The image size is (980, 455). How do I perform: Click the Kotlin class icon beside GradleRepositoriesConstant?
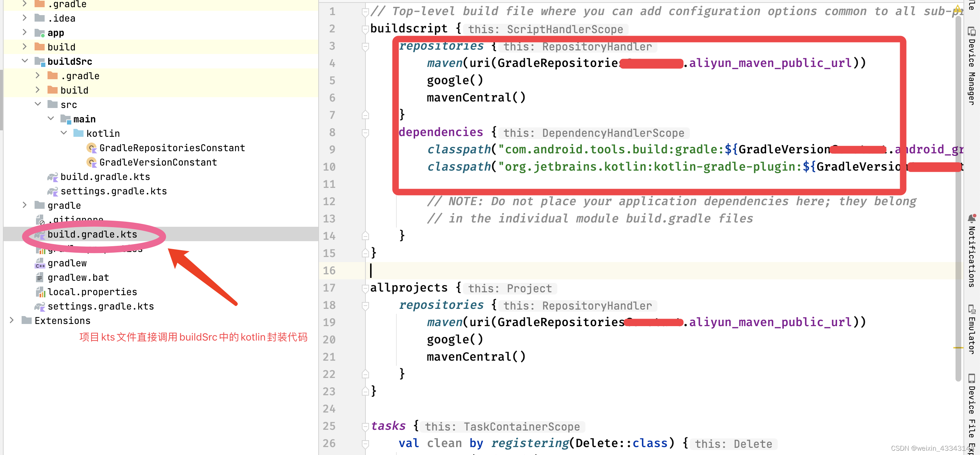(91, 148)
